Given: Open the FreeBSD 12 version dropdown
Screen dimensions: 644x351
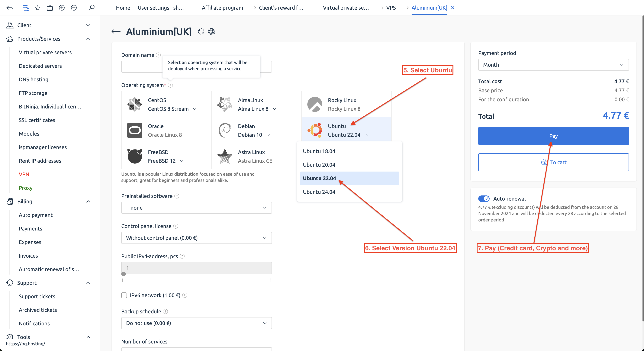Looking at the screenshot, I should pos(182,161).
